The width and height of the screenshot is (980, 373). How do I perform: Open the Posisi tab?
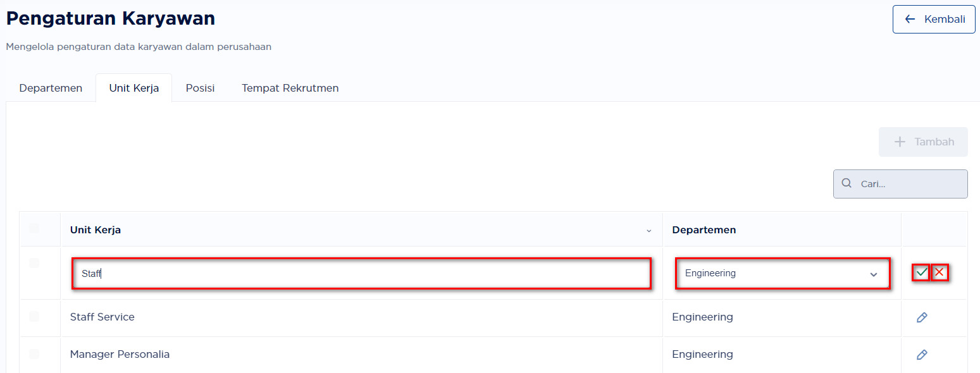tap(200, 88)
